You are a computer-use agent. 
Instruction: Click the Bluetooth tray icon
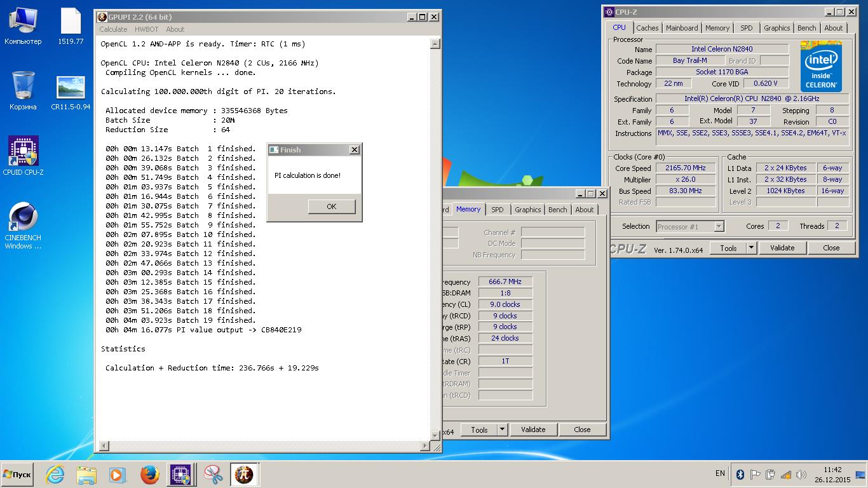[x=740, y=474]
